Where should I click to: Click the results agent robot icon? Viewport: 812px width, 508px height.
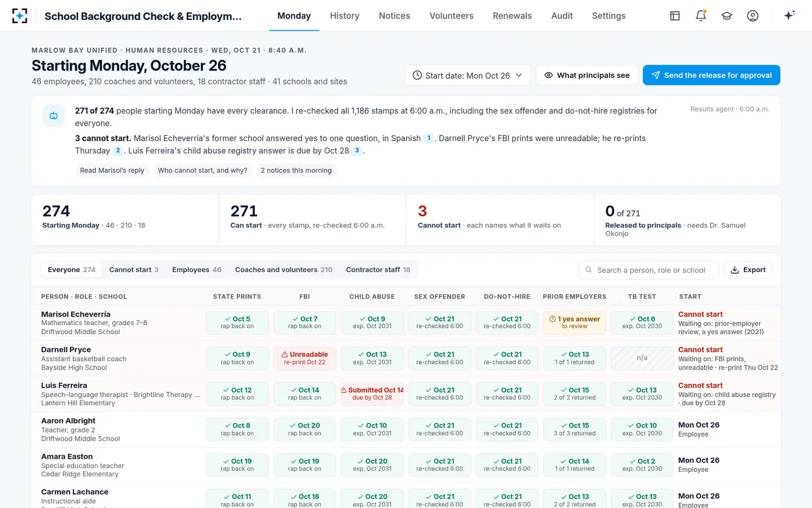pos(54,116)
